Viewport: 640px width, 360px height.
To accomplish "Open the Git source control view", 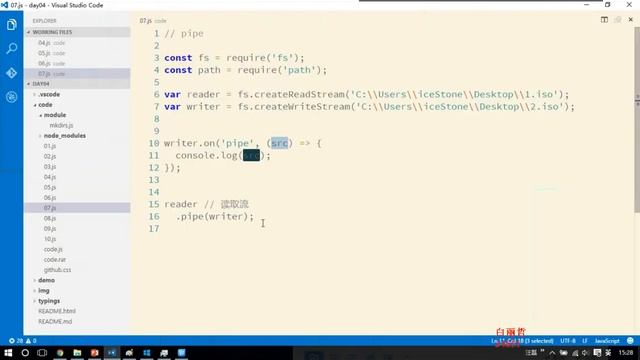I will click(x=11, y=73).
